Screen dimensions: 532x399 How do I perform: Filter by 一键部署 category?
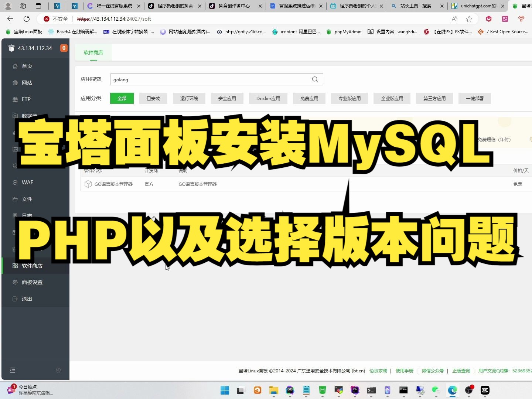tap(475, 98)
